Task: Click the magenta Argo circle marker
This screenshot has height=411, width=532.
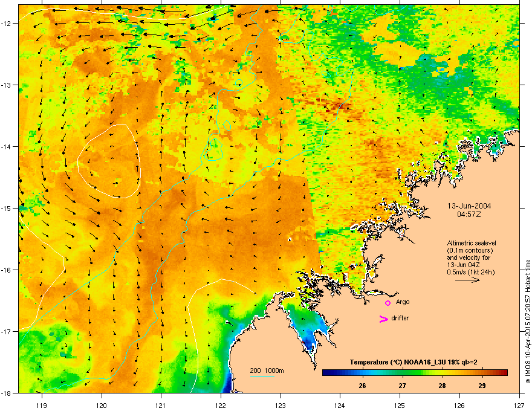Action: pyautogui.click(x=388, y=303)
